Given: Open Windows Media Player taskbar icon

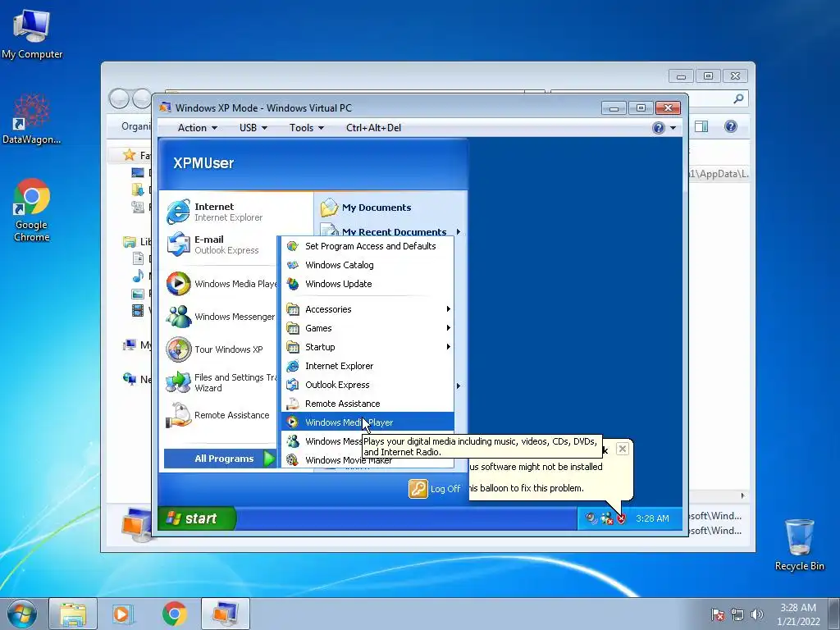Looking at the screenshot, I should 123,614.
